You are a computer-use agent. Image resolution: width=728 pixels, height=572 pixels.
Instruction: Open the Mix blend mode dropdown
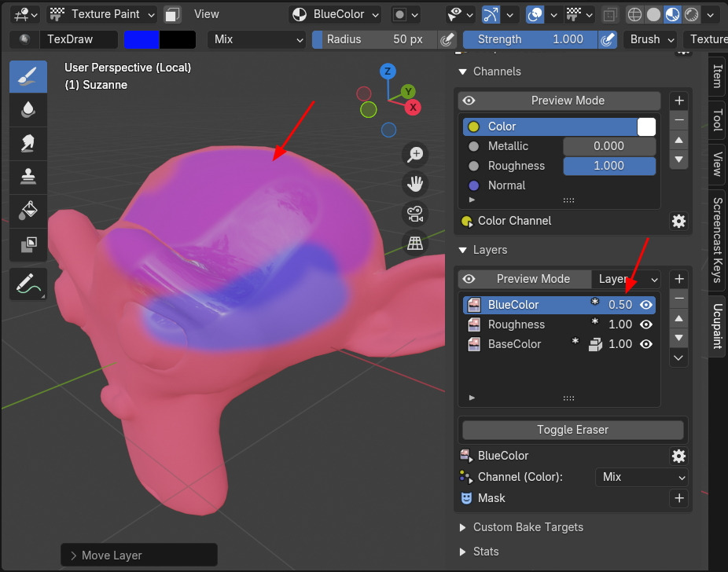(x=256, y=39)
